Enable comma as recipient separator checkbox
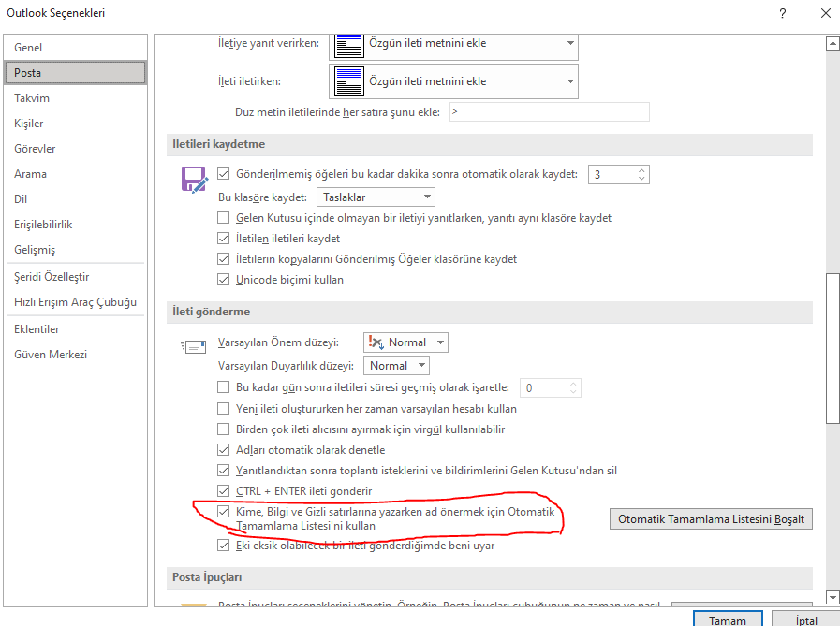Screen dimensions: 840x626 pos(224,429)
